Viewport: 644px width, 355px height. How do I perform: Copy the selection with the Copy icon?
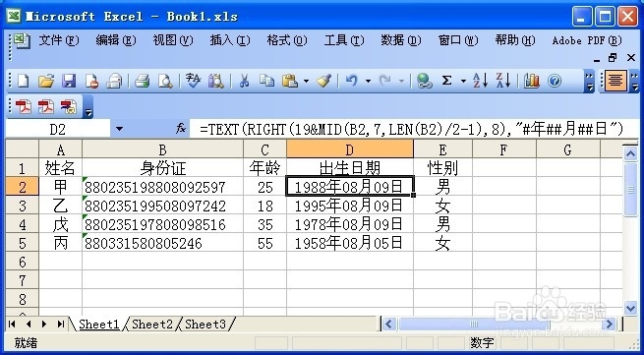(266, 81)
